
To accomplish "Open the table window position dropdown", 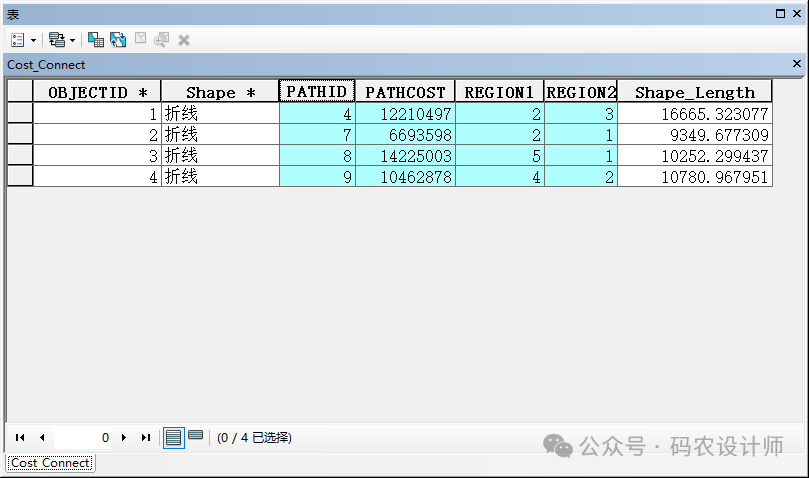I will [781, 13].
